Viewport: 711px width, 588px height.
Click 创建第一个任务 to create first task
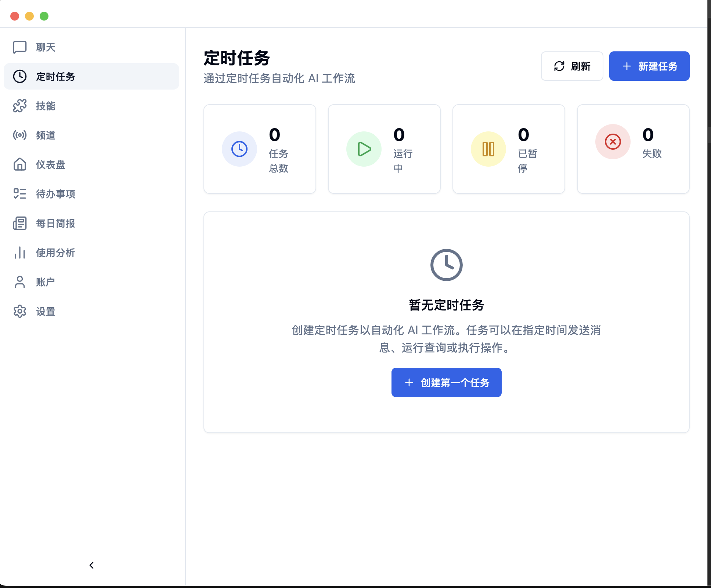(x=446, y=382)
